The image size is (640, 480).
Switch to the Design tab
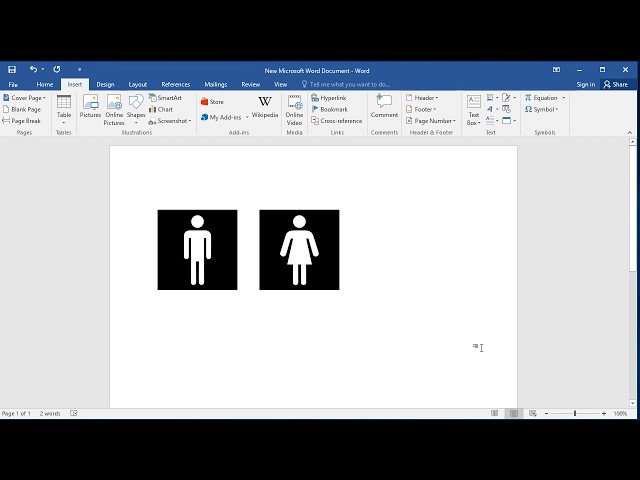(105, 84)
